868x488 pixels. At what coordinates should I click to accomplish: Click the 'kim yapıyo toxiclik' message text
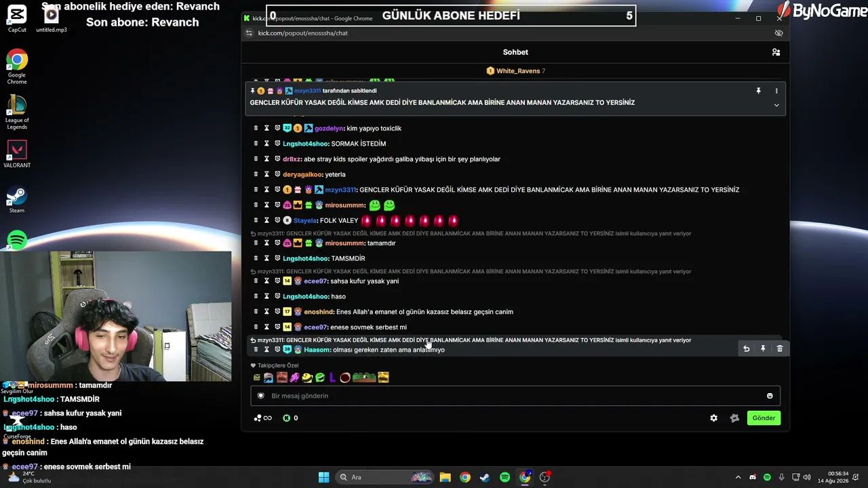pos(374,128)
